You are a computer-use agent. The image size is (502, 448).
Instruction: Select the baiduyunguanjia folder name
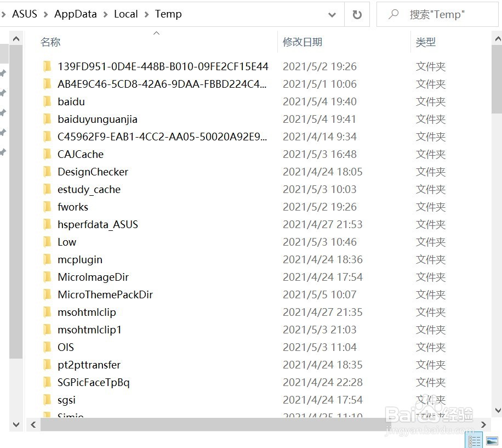click(x=98, y=120)
